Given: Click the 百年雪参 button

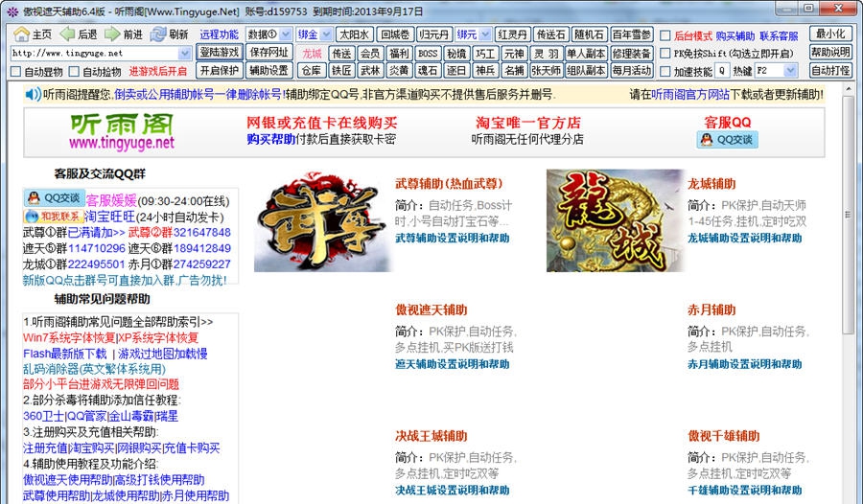Looking at the screenshot, I should [x=632, y=34].
